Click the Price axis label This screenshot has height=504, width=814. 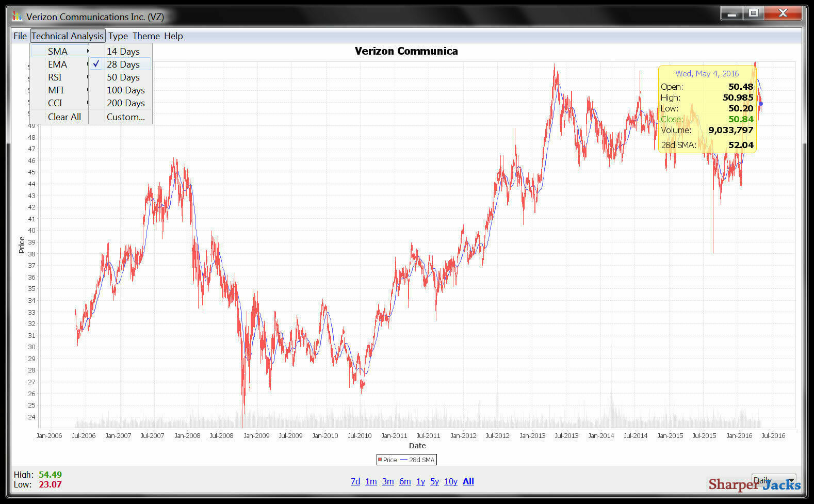[22, 245]
